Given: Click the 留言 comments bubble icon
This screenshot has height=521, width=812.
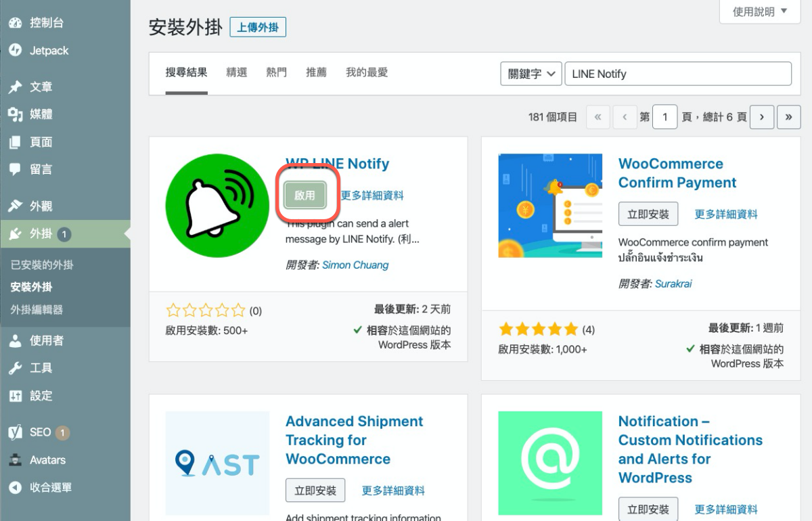Looking at the screenshot, I should point(15,169).
